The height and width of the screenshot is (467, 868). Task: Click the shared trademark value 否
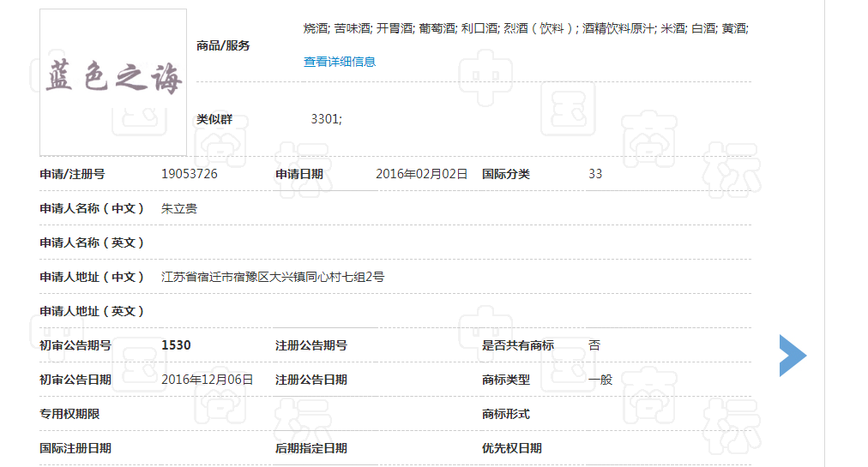[594, 345]
